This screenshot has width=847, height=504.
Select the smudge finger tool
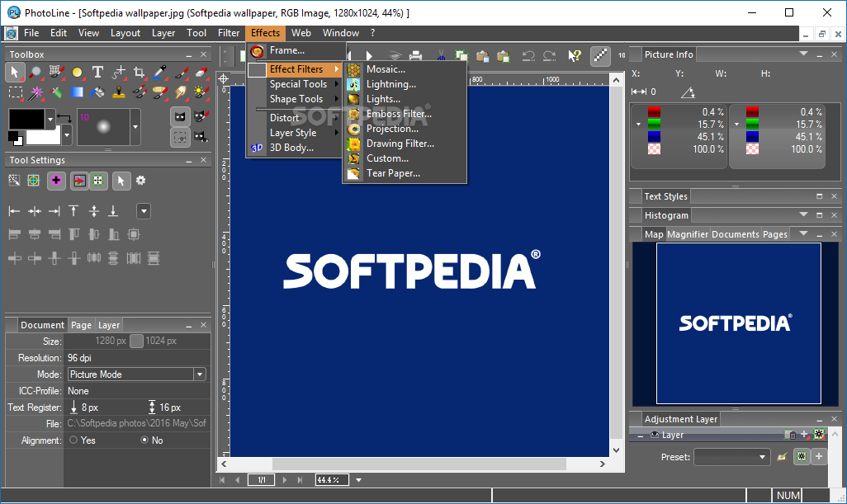181,92
